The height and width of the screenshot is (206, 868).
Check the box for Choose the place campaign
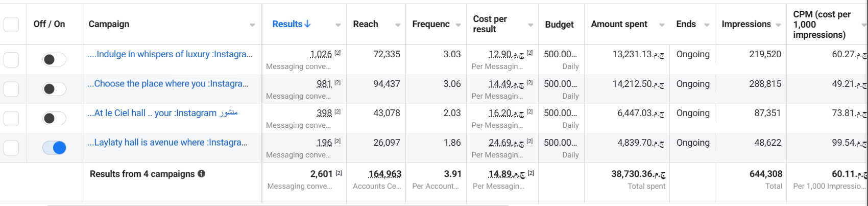click(x=11, y=89)
